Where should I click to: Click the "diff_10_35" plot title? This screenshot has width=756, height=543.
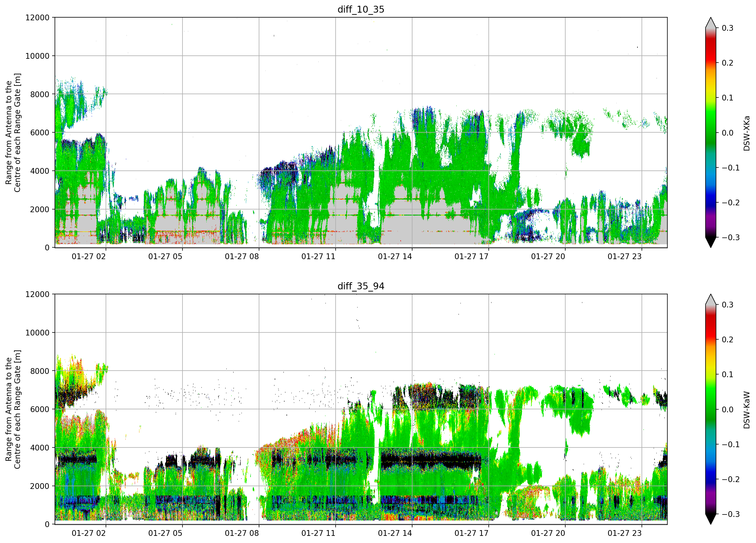tap(361, 9)
